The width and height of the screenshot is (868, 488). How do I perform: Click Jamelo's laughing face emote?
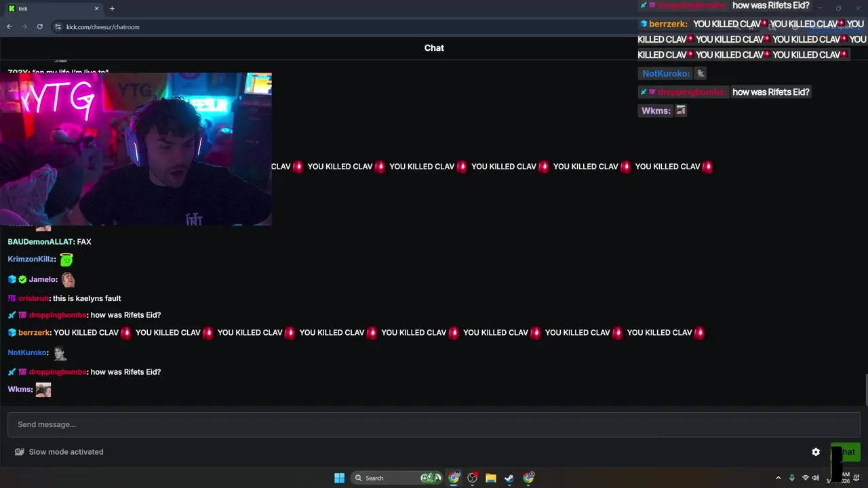pos(68,279)
